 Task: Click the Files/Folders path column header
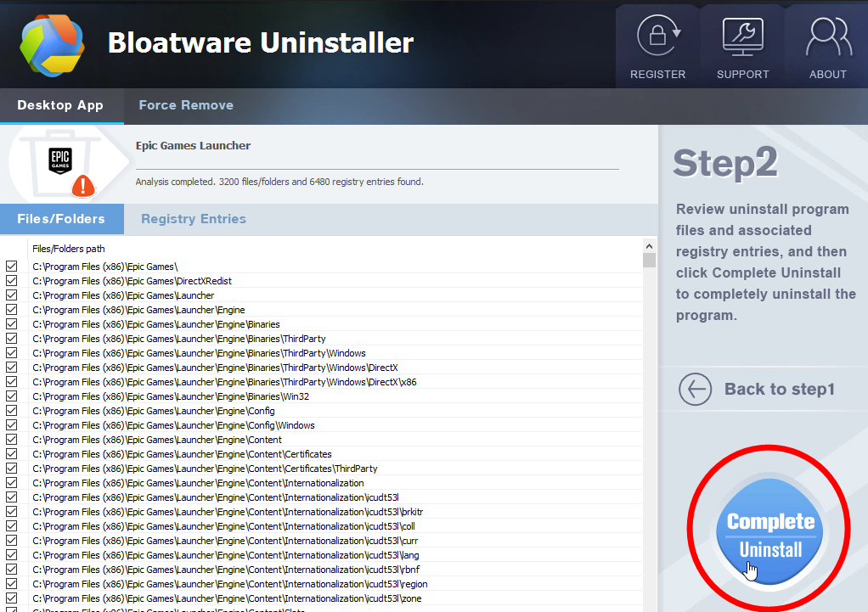pos(69,249)
